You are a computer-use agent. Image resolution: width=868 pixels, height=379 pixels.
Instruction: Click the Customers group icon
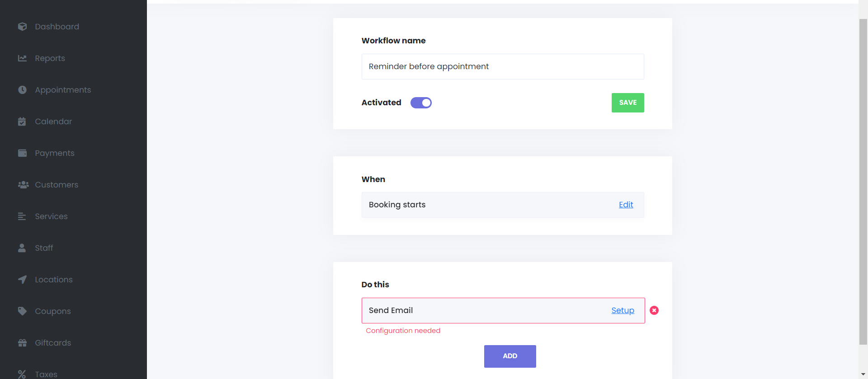[x=23, y=185]
